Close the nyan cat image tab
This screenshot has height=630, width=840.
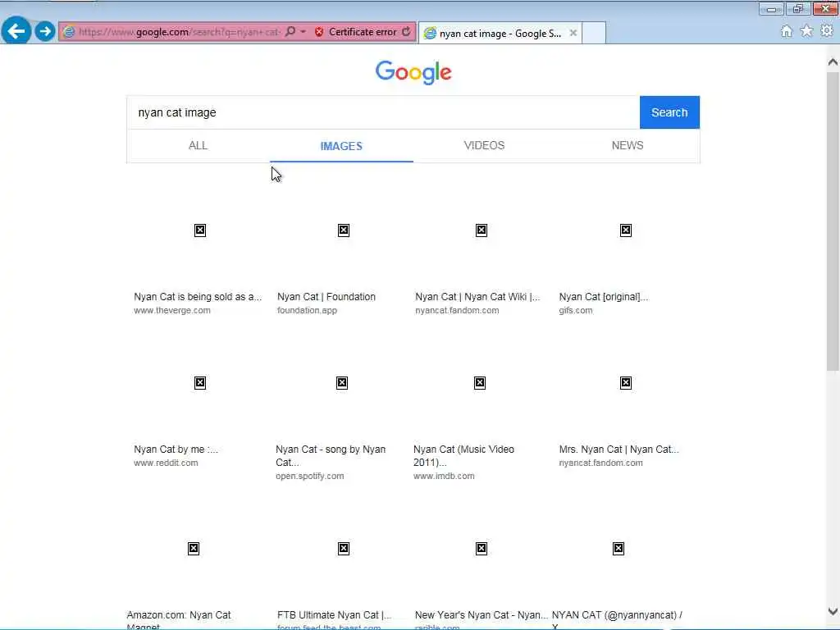pyautogui.click(x=573, y=33)
